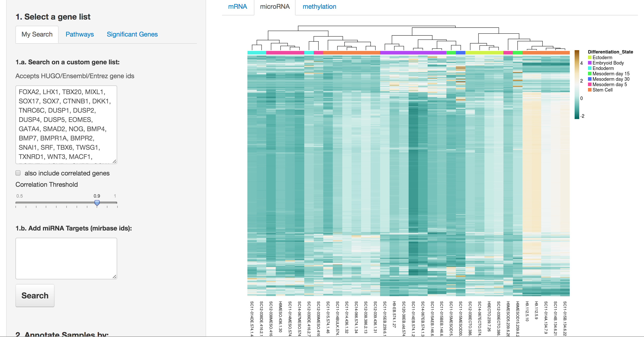Click the Mesoderm day 15 legend swatch

point(590,74)
